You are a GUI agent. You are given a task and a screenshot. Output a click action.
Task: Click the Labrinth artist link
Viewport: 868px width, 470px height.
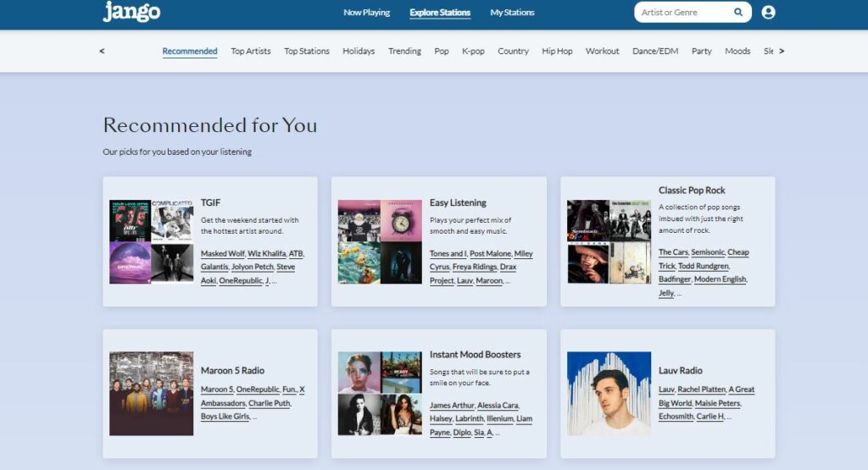(x=468, y=418)
